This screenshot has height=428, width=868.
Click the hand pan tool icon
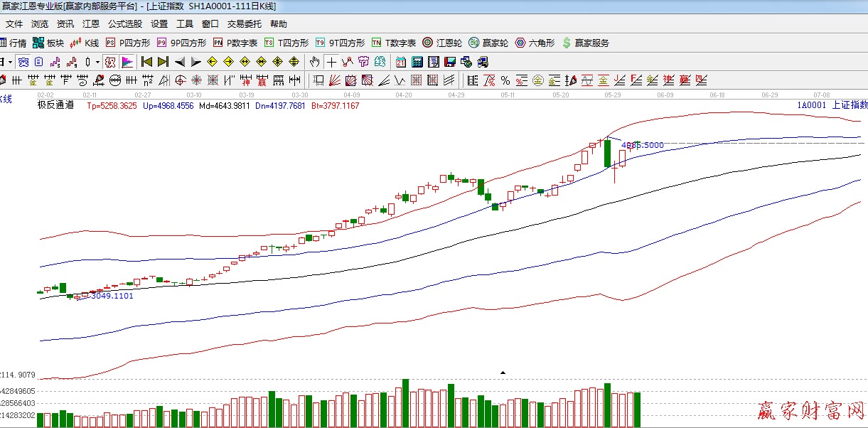click(315, 62)
